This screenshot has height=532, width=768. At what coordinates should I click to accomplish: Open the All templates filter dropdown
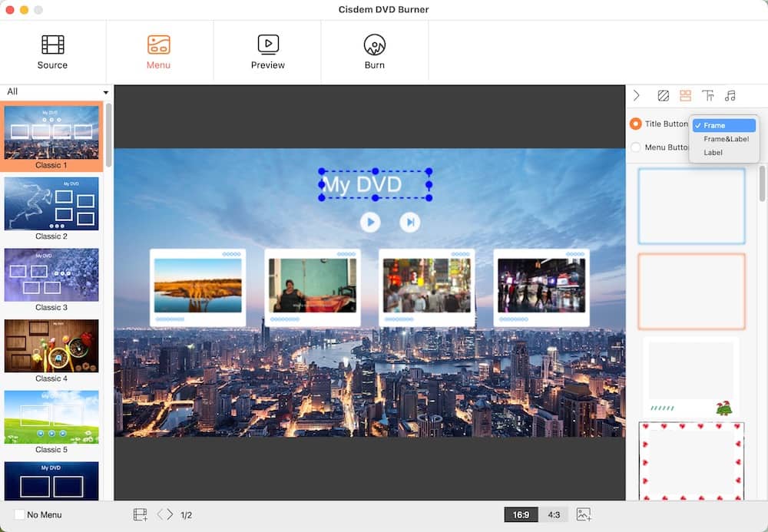click(x=51, y=91)
